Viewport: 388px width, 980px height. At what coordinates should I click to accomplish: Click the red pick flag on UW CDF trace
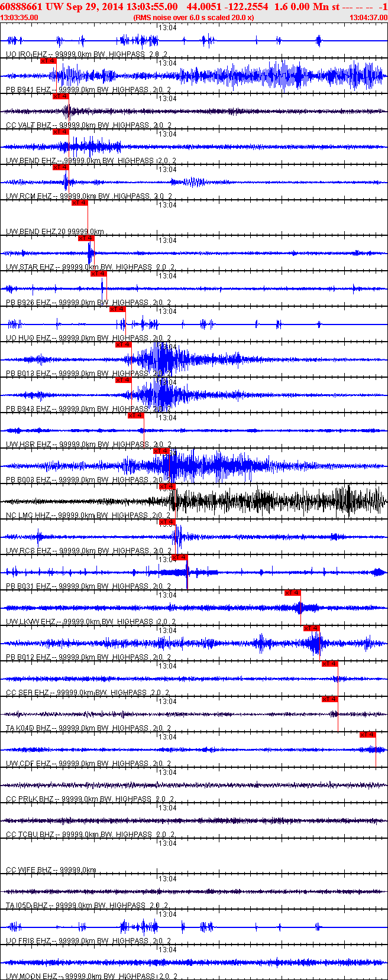coord(368,735)
